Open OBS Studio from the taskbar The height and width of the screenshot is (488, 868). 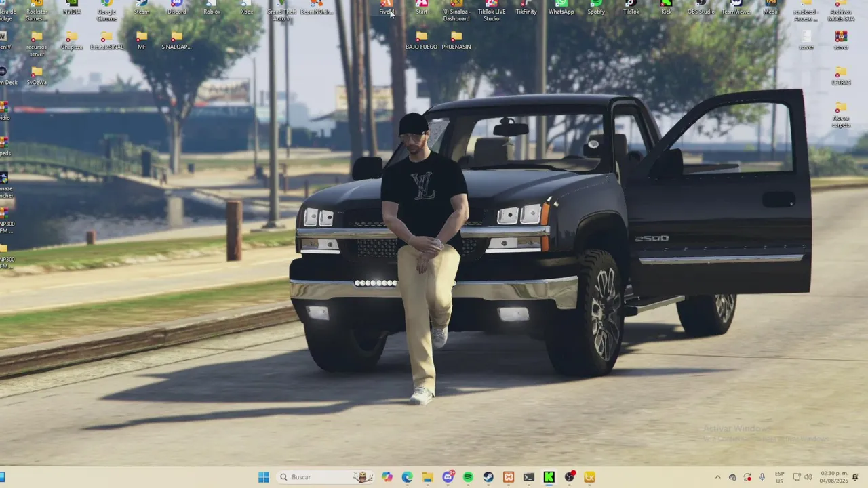(x=570, y=477)
